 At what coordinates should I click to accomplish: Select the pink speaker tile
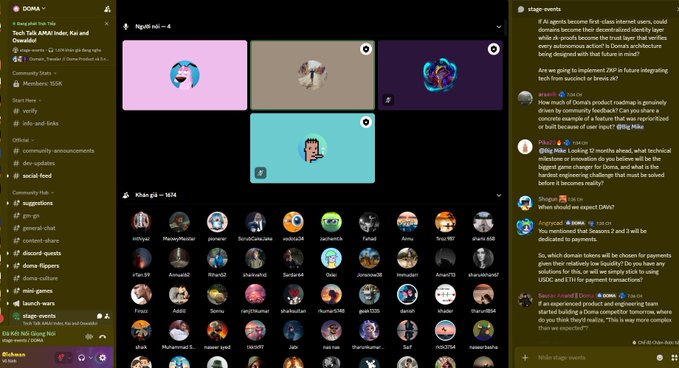(185, 75)
